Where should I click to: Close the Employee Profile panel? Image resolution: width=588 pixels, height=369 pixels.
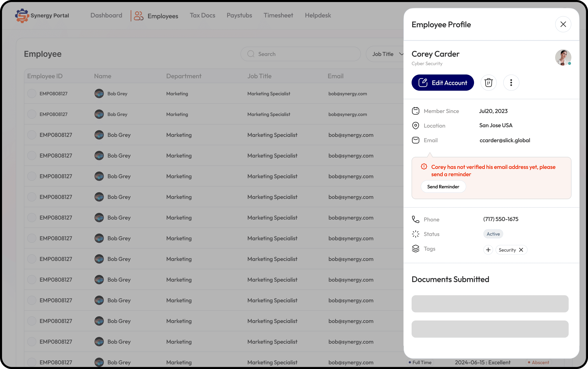click(563, 24)
